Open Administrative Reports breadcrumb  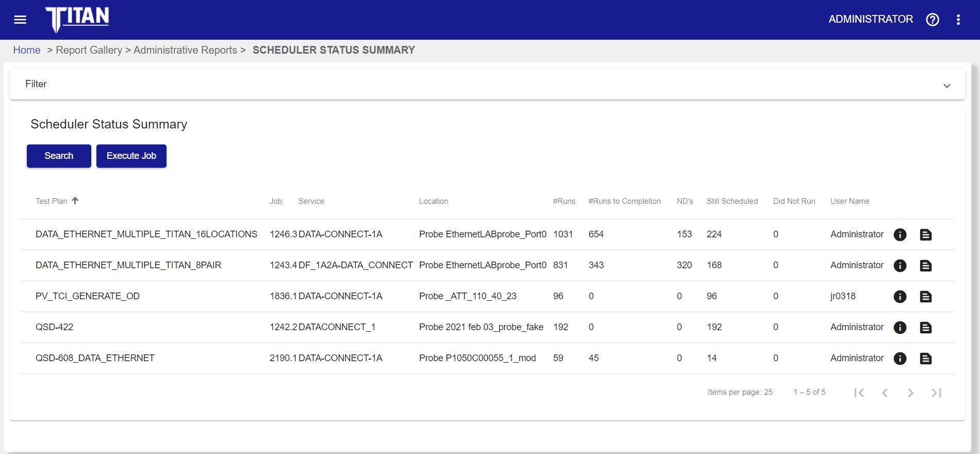click(x=186, y=50)
